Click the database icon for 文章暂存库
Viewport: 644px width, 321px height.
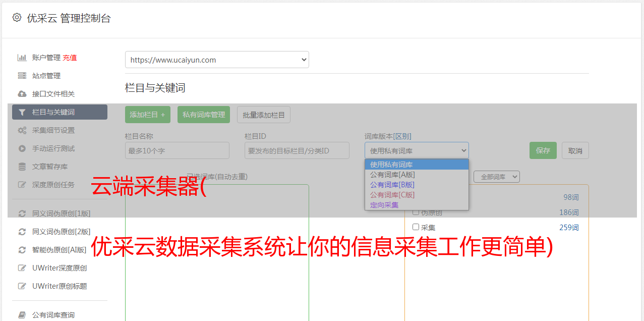tap(22, 167)
